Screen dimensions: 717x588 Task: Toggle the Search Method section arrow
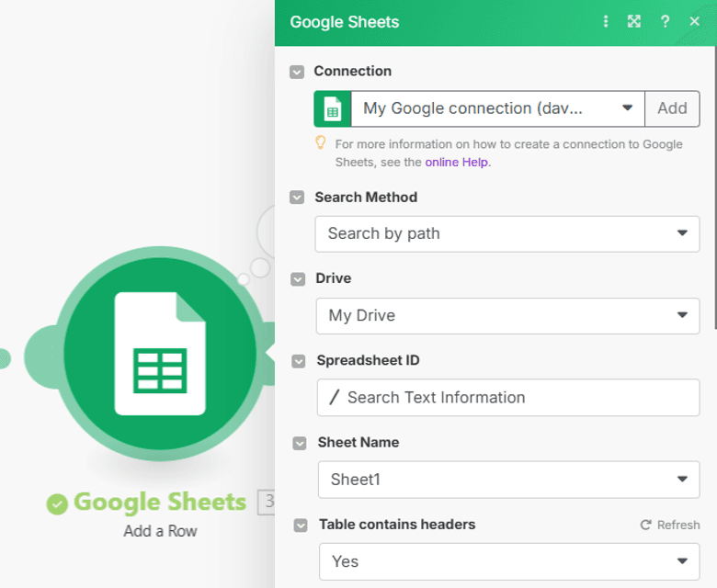(x=297, y=198)
